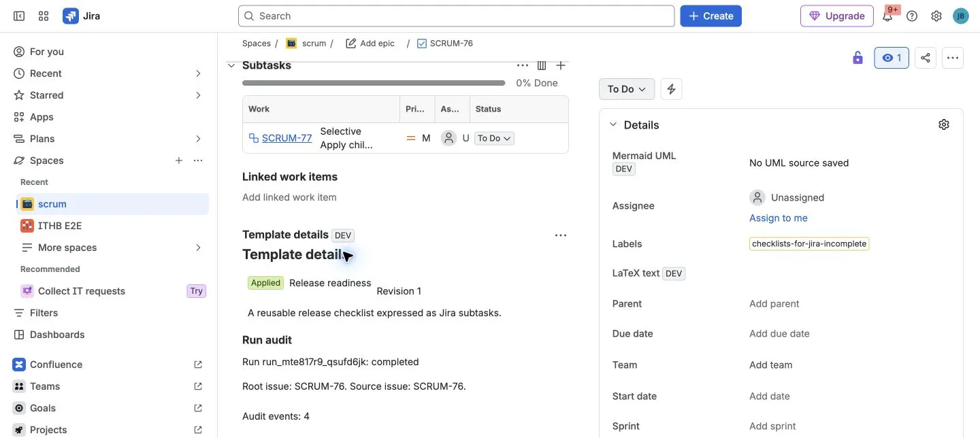Click Assign to me link
This screenshot has width=980, height=438.
pos(779,218)
